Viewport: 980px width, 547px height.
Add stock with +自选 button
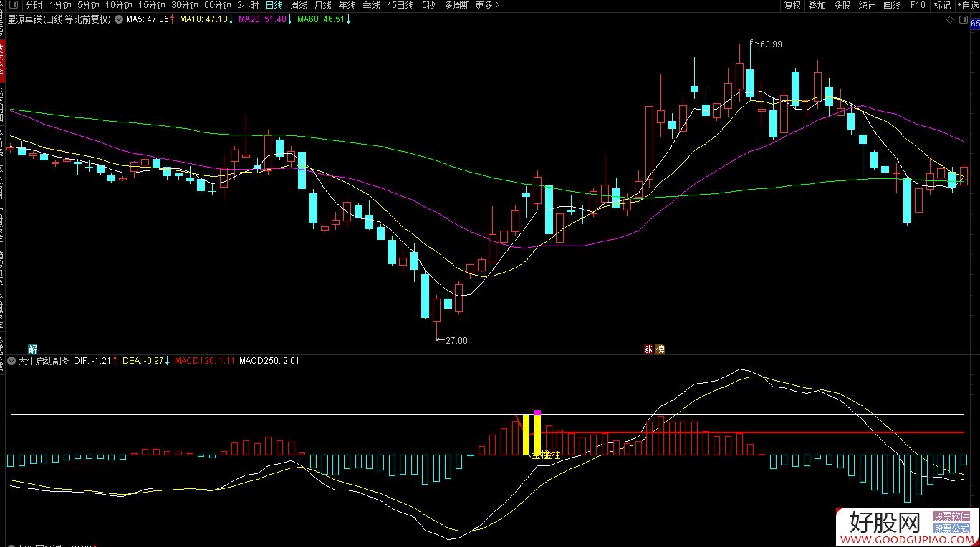coord(966,5)
